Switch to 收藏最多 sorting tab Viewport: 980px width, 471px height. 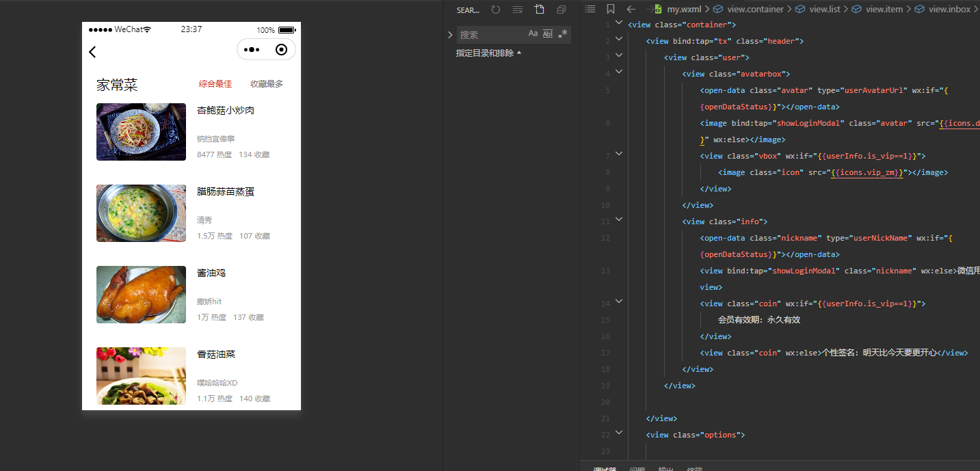tap(267, 84)
